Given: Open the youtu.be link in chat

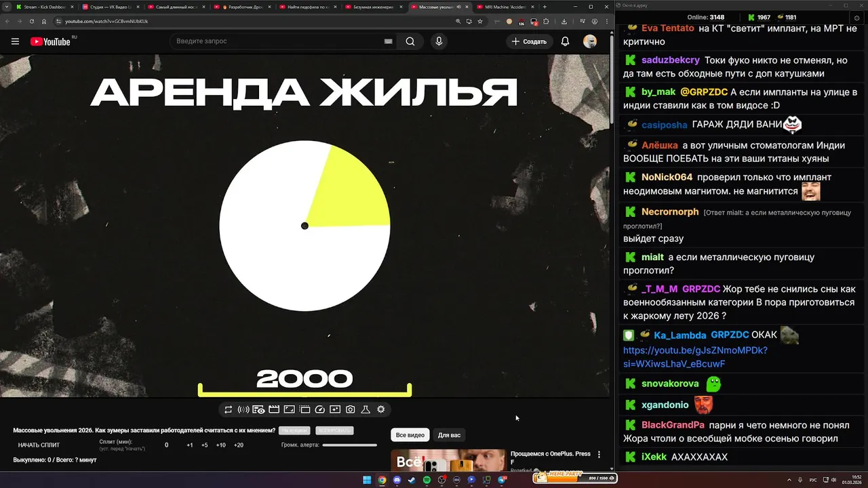Looking at the screenshot, I should 695,357.
